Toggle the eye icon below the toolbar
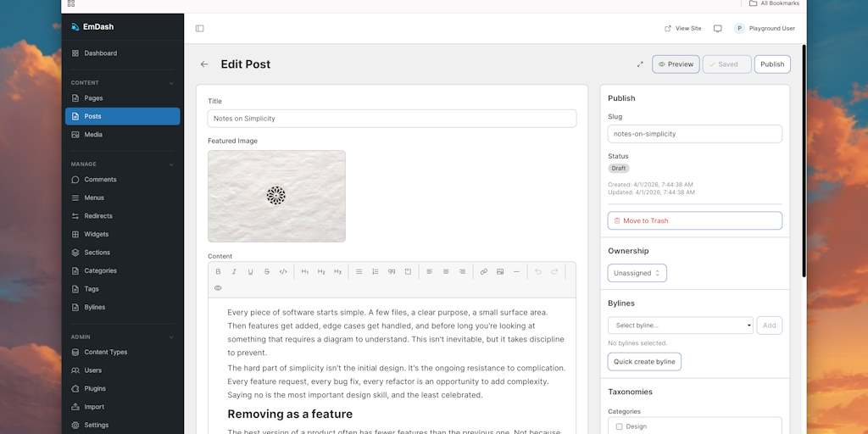This screenshot has width=868, height=434. 218,288
